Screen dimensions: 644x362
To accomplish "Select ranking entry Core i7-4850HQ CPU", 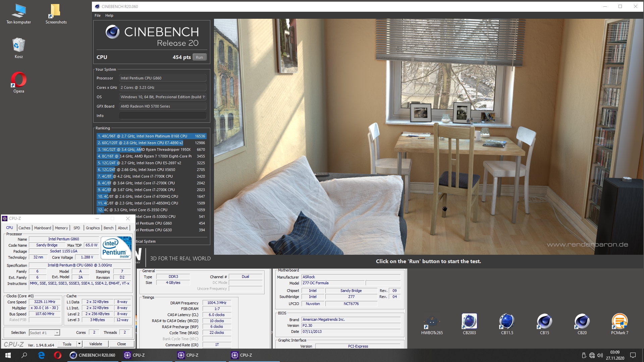I will 151,203.
